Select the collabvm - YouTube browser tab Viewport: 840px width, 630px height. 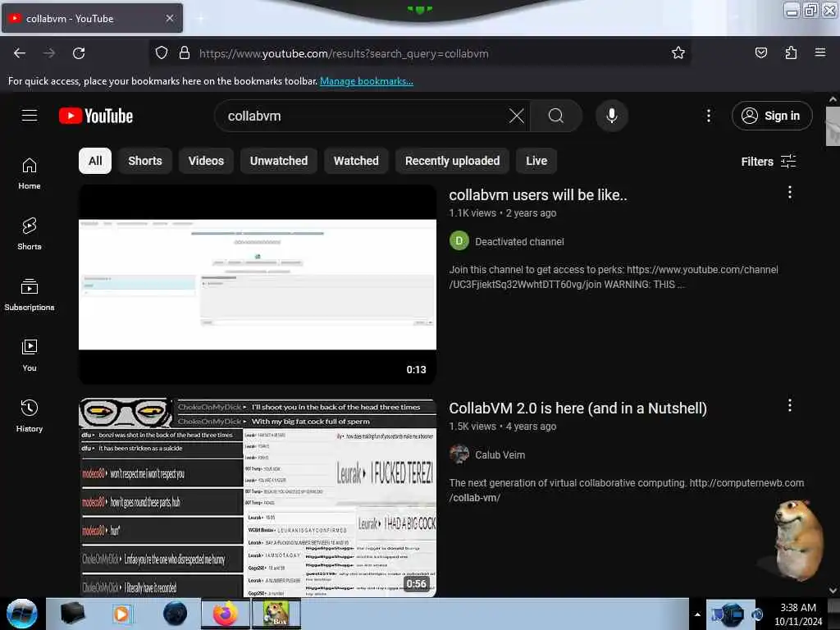(x=92, y=18)
